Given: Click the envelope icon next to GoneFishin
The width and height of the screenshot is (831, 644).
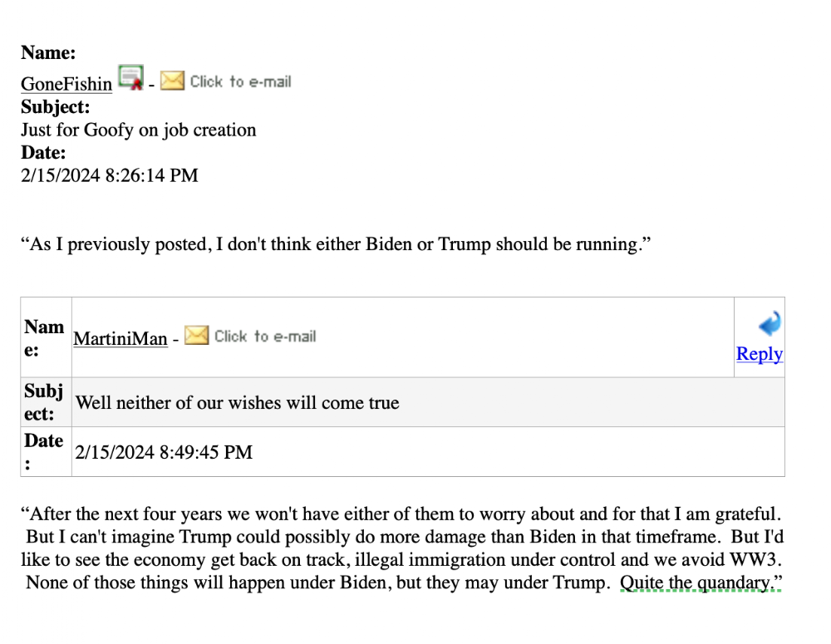Looking at the screenshot, I should pyautogui.click(x=172, y=81).
